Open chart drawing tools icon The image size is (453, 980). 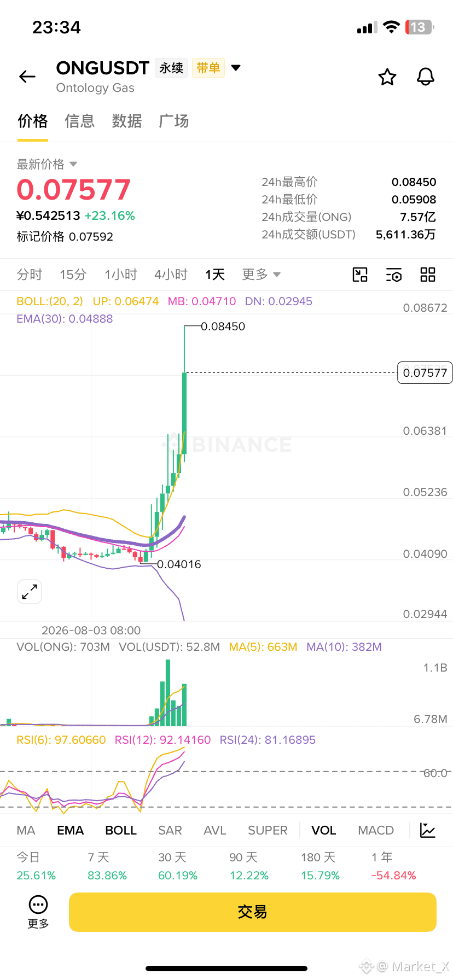click(360, 275)
